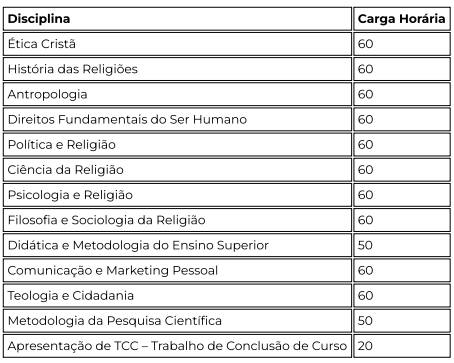The height and width of the screenshot is (363, 454).
Task: Select Direitos Fundamentais do Ser Humano
Action: point(177,120)
